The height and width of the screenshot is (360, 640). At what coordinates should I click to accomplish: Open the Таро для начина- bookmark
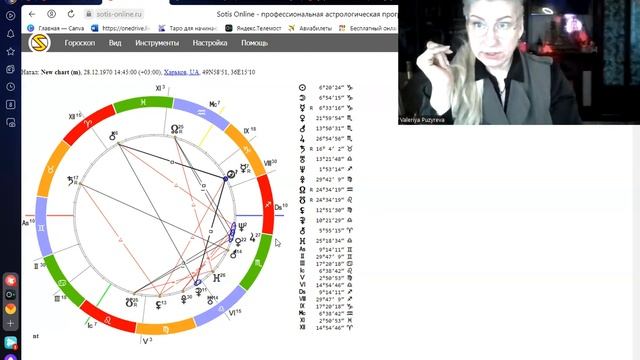[187, 28]
